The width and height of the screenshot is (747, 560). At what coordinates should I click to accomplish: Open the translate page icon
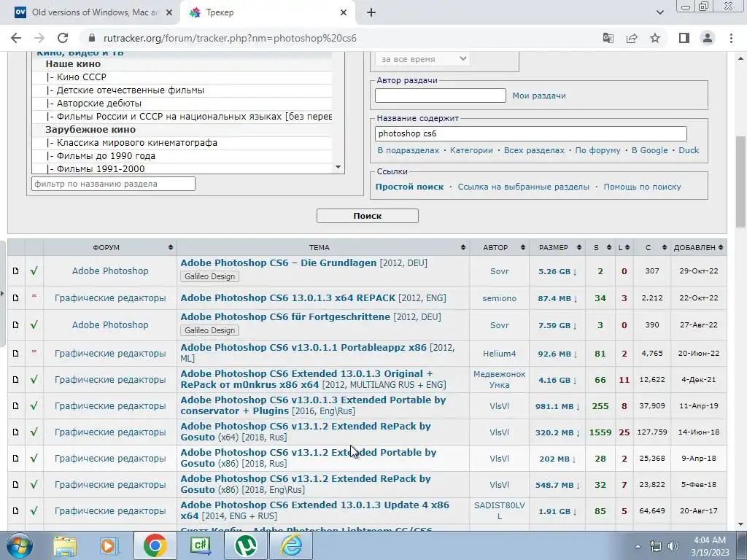pos(608,38)
